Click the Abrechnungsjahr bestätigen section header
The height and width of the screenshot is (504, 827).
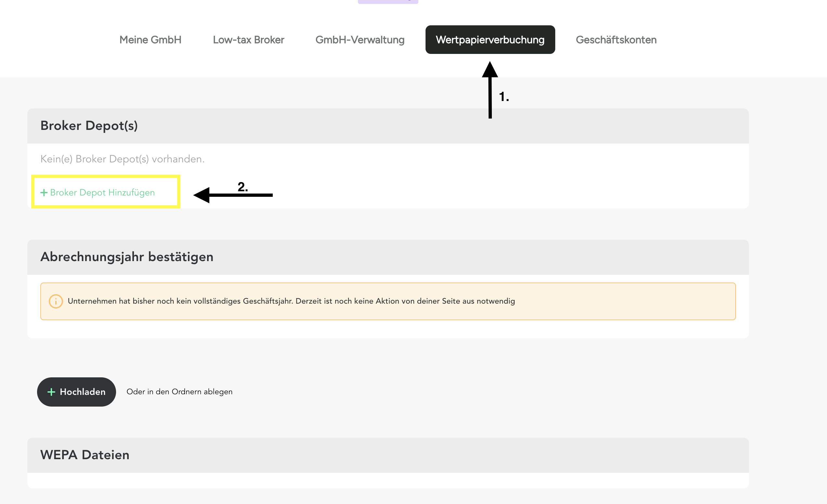click(127, 257)
